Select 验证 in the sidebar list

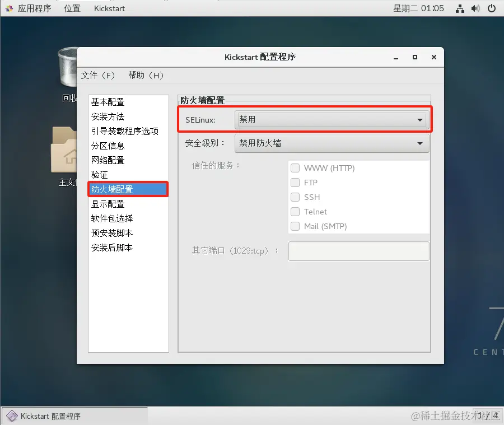[x=128, y=175]
